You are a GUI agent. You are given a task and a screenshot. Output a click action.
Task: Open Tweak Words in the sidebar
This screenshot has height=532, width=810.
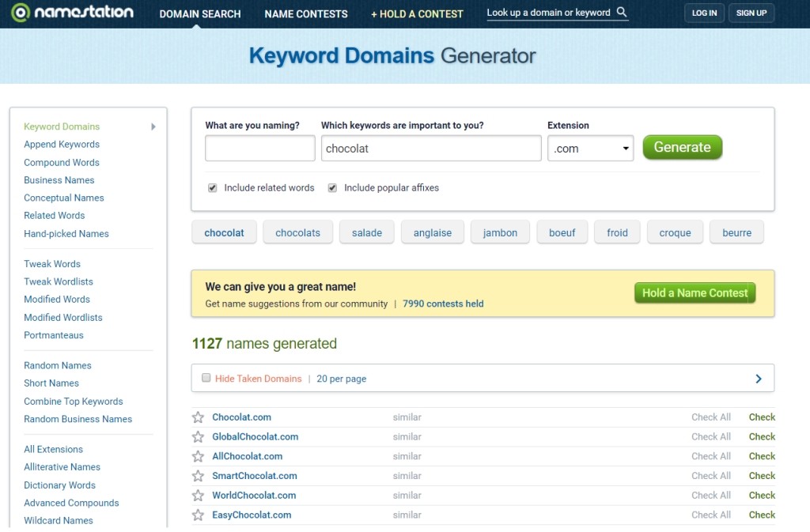(x=52, y=264)
